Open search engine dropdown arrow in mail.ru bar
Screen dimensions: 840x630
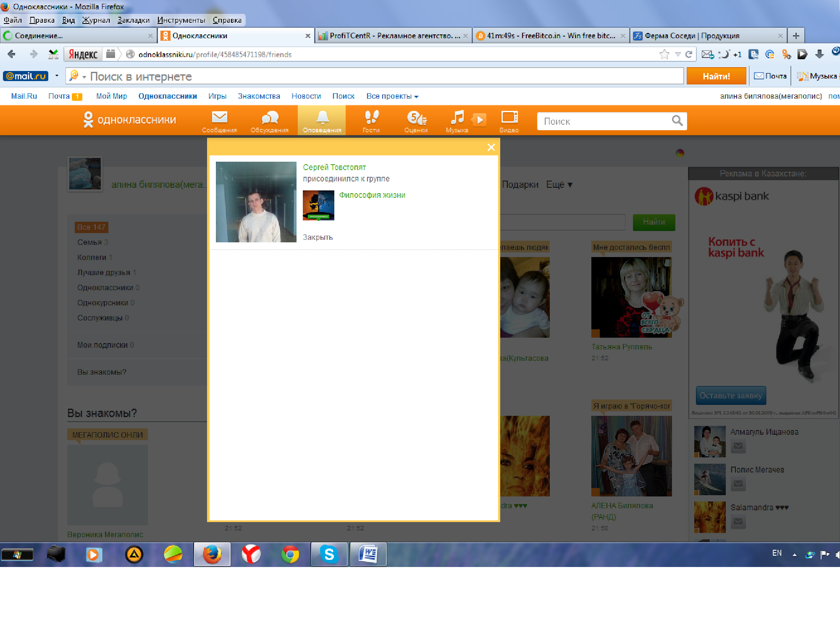(84, 77)
